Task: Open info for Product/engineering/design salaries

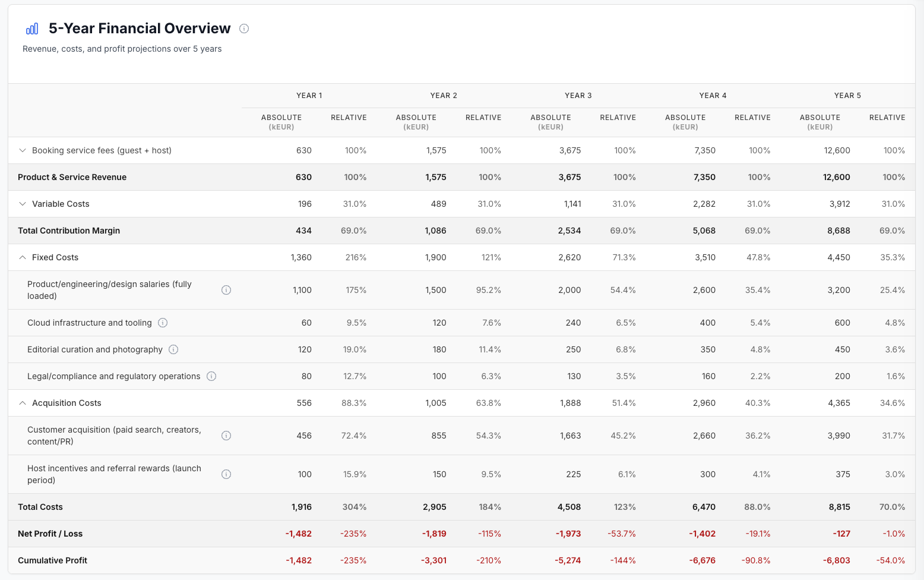Action: click(x=226, y=290)
